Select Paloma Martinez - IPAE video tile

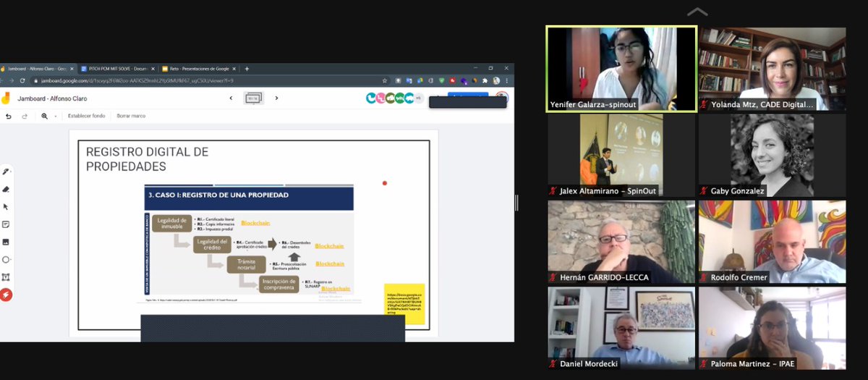[772, 328]
